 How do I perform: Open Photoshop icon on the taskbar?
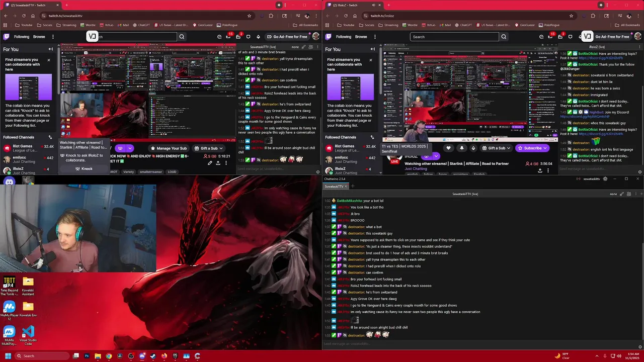click(x=87, y=356)
